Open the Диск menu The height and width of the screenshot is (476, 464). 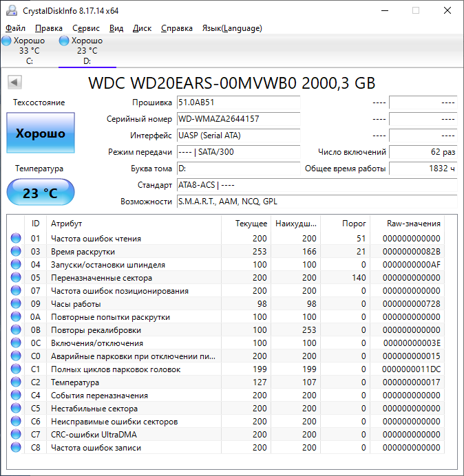click(142, 28)
